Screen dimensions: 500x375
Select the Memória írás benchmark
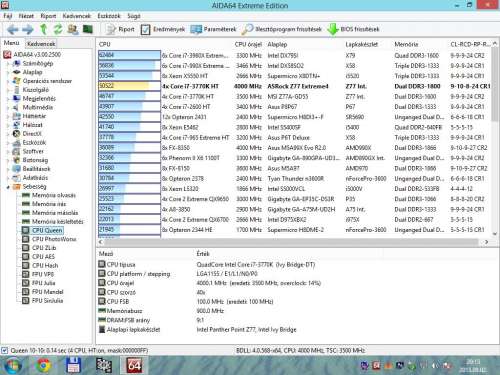tap(49, 204)
